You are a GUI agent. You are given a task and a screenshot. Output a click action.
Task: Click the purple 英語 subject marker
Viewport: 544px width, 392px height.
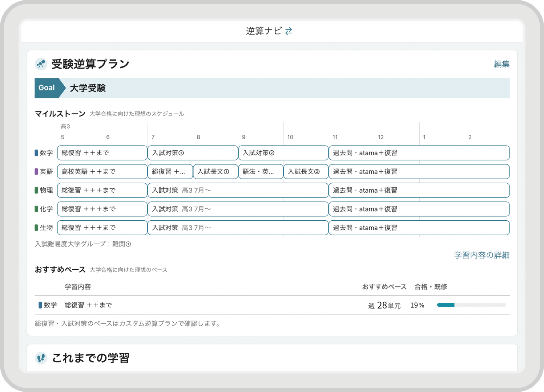click(36, 172)
